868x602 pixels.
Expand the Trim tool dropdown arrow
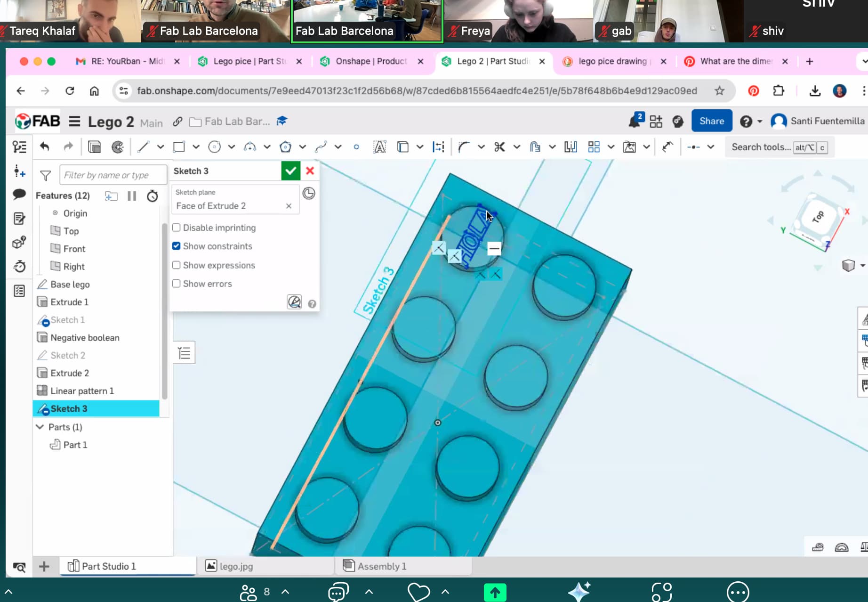coord(517,147)
